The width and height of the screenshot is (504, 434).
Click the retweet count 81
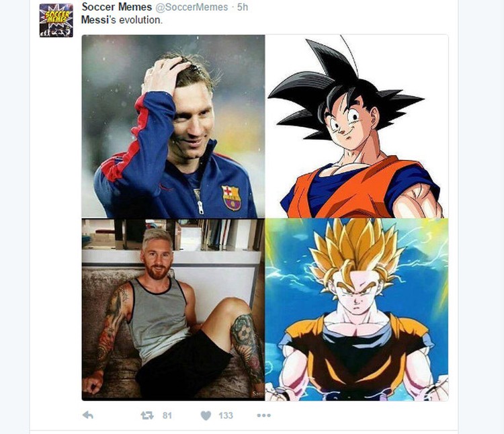(x=167, y=416)
